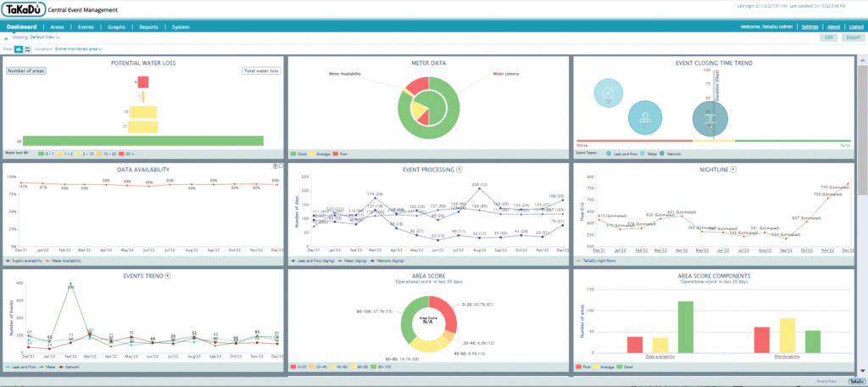Open Data Availability help question icon

tap(275, 165)
